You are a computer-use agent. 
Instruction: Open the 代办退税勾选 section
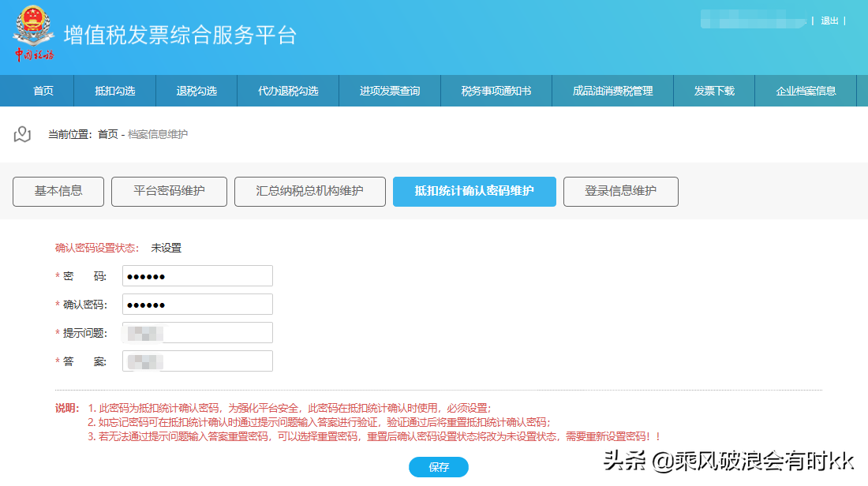(287, 90)
